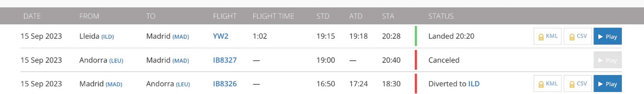Click MAD destination code in YW2 row
Image resolution: width=644 pixels, height=94 pixels.
[181, 37]
